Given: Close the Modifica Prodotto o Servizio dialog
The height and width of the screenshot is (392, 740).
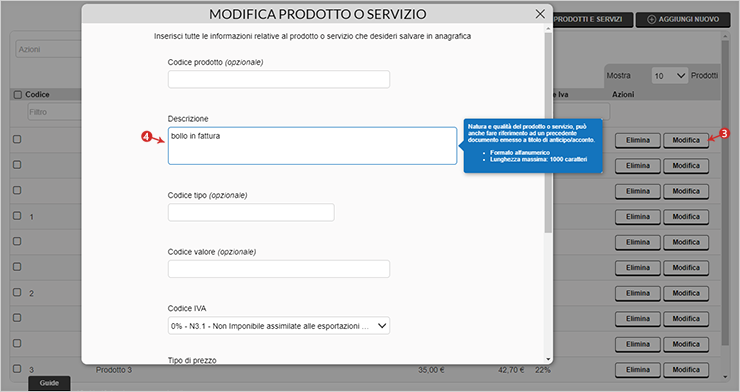Looking at the screenshot, I should click(x=540, y=14).
